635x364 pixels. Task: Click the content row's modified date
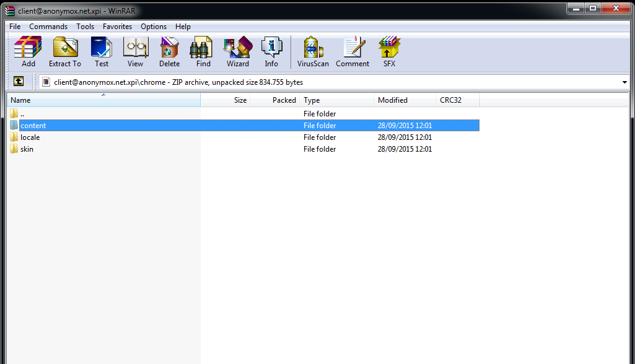tap(405, 126)
